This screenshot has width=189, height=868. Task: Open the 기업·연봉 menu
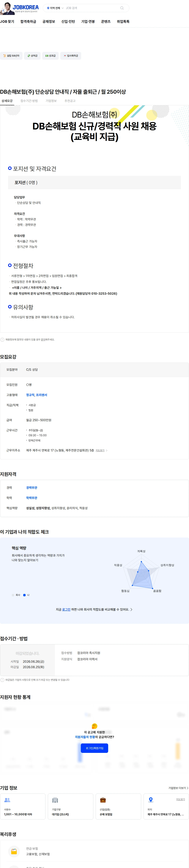88,22
